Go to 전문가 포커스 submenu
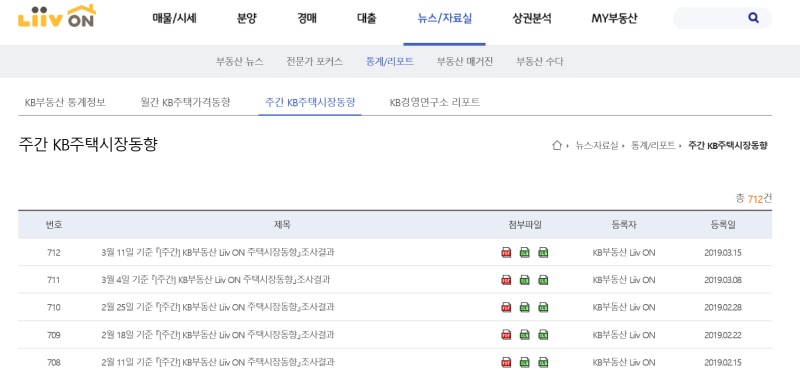Image resolution: width=800 pixels, height=372 pixels. point(315,62)
